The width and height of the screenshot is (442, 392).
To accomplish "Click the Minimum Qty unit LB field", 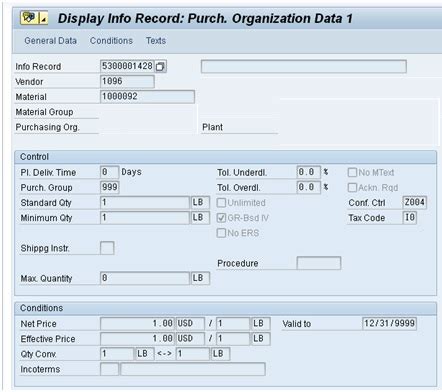I will pos(200,217).
